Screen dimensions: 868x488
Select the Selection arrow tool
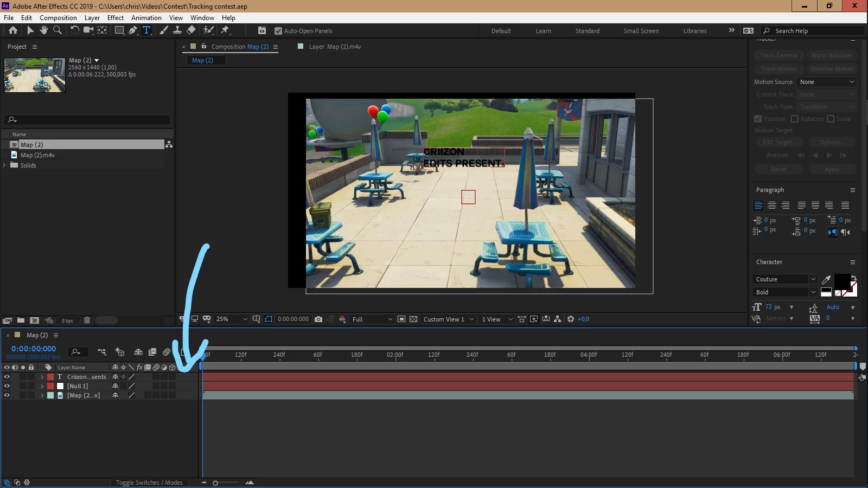coord(30,30)
